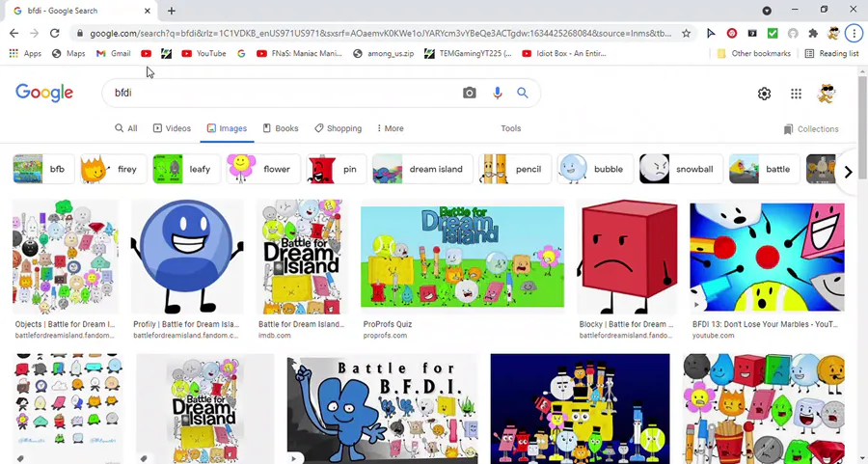The image size is (868, 464).
Task: Switch to the All results tab
Action: pos(125,128)
